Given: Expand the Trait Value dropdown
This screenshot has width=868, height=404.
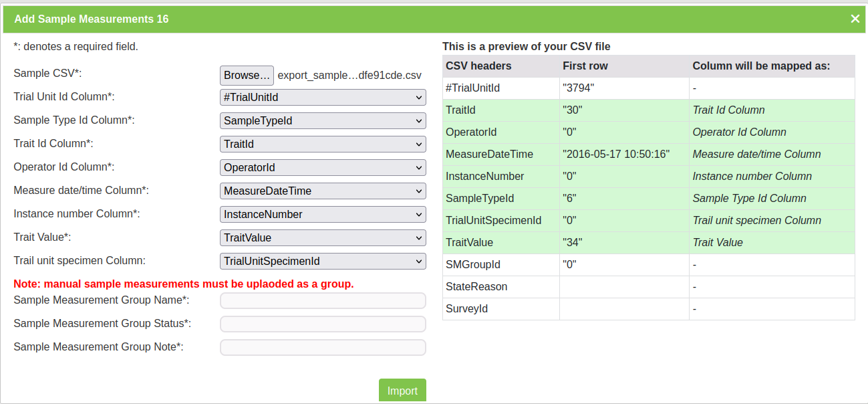Looking at the screenshot, I should click(x=323, y=237).
